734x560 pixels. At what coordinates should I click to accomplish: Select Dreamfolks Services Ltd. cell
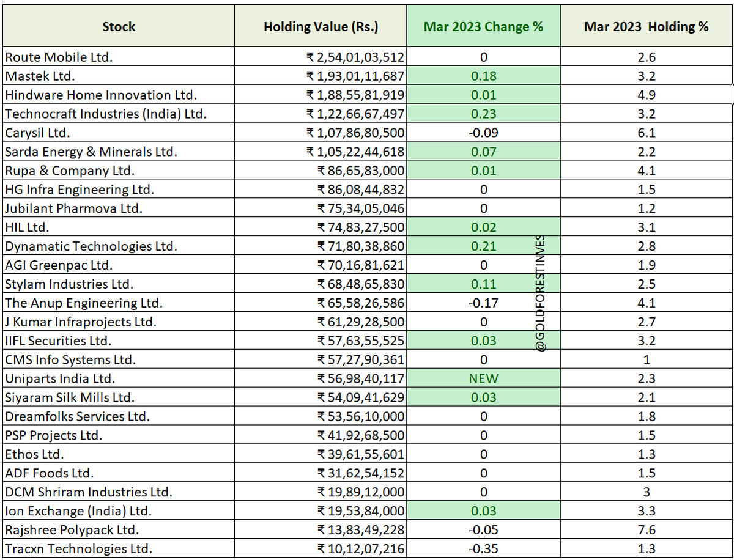119,417
